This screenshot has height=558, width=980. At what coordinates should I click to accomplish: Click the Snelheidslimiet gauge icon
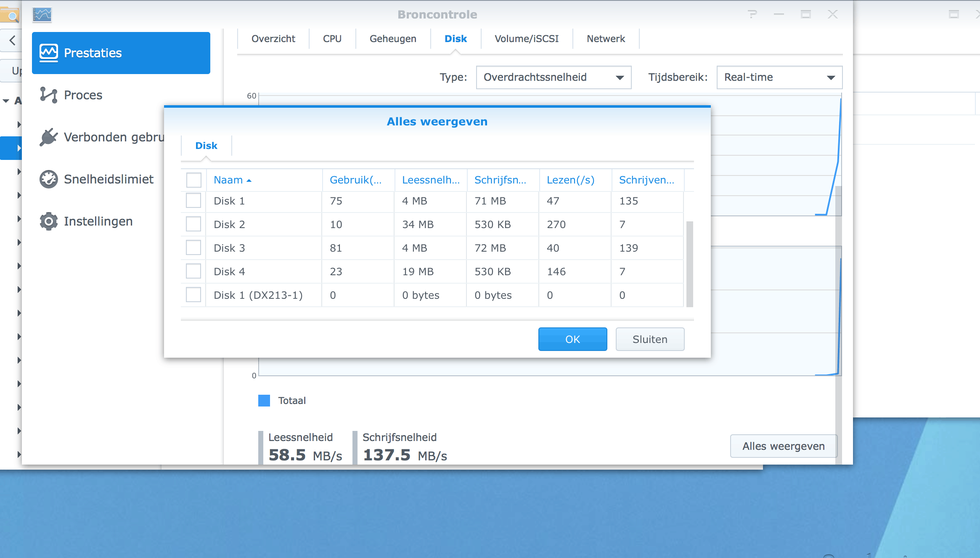pos(49,179)
